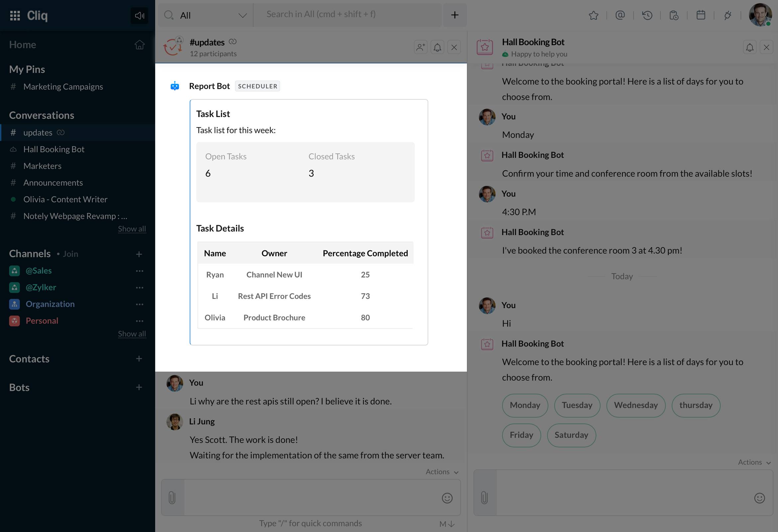Viewport: 778px width, 532px height.
Task: Click Li Jung's avatar in chat
Action: (x=175, y=422)
